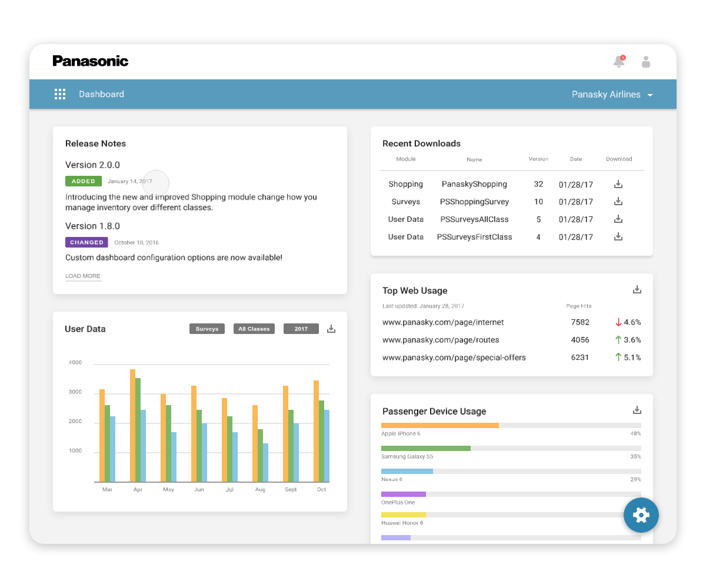Download the PanaskyShopping module

pos(618,184)
